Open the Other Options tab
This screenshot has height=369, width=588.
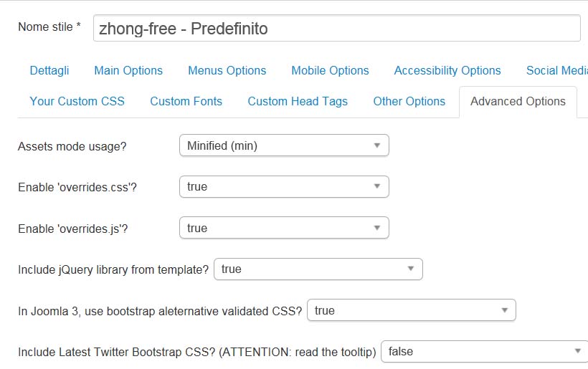(x=409, y=101)
